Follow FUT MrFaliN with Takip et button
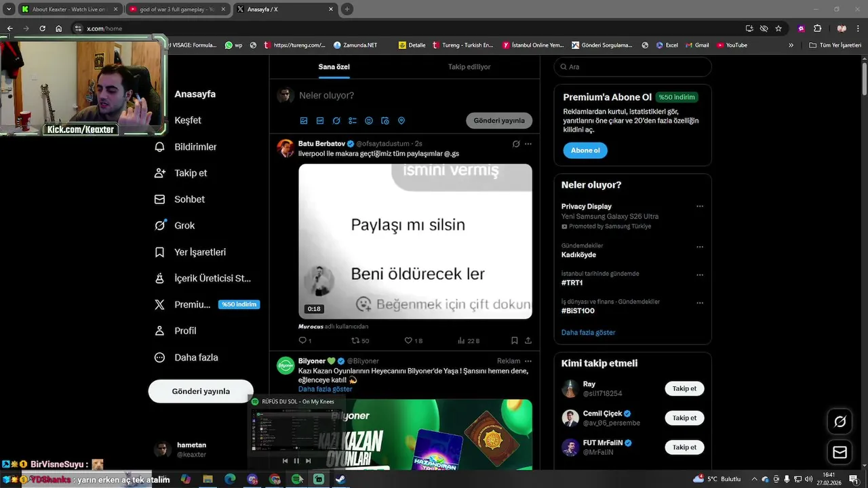The width and height of the screenshot is (868, 488). tap(684, 447)
